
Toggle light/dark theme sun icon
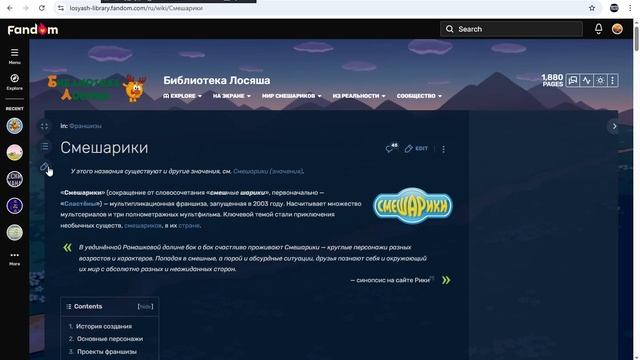click(600, 80)
